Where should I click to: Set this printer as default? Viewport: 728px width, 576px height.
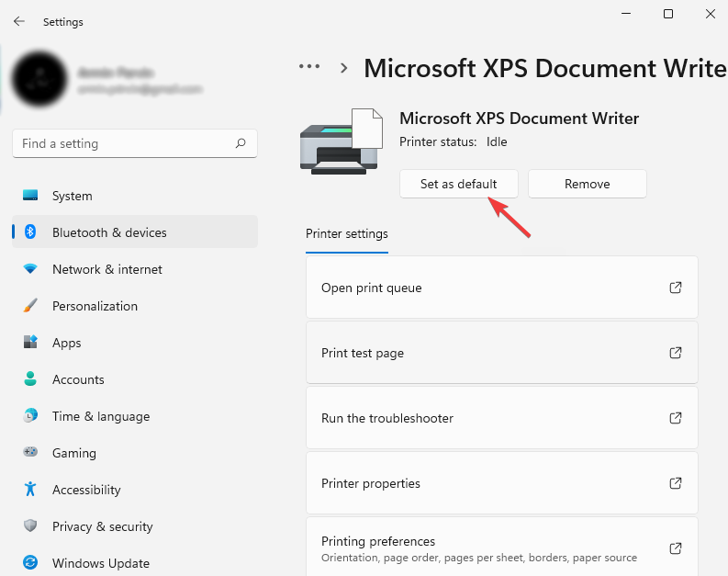[459, 184]
